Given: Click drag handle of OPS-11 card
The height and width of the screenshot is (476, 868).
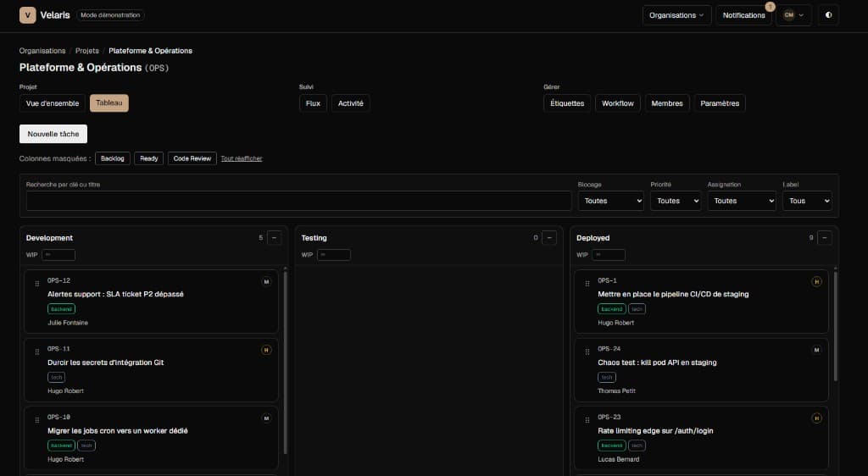Looking at the screenshot, I should pyautogui.click(x=37, y=352).
